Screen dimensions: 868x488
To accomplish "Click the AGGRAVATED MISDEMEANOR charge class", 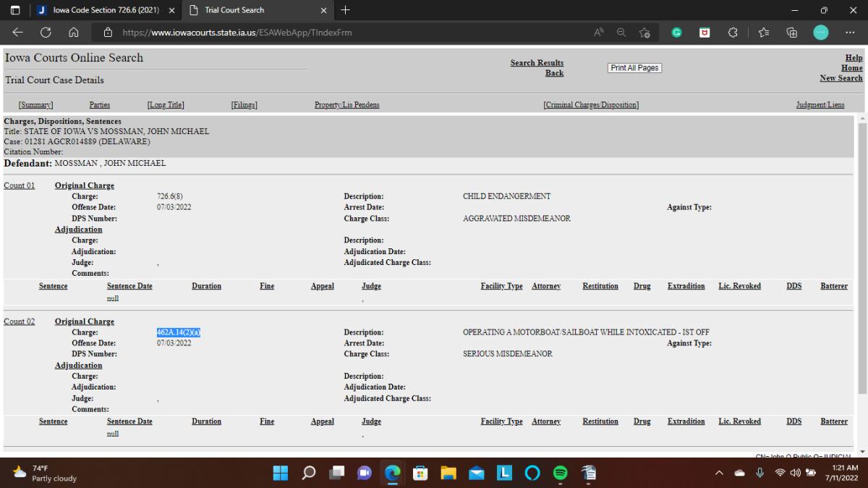I will (516, 219).
